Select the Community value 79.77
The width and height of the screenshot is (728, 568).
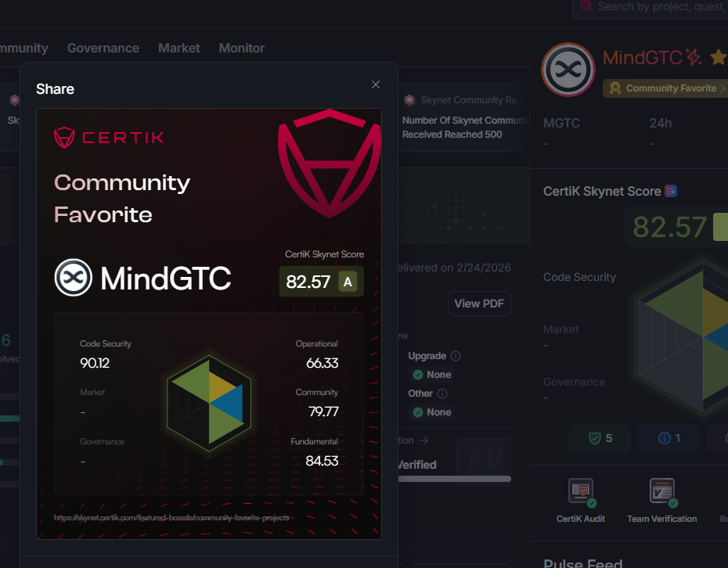(323, 412)
